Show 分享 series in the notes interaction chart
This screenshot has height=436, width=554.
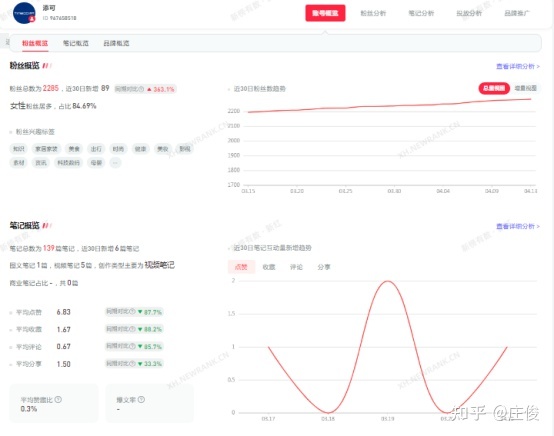[324, 267]
